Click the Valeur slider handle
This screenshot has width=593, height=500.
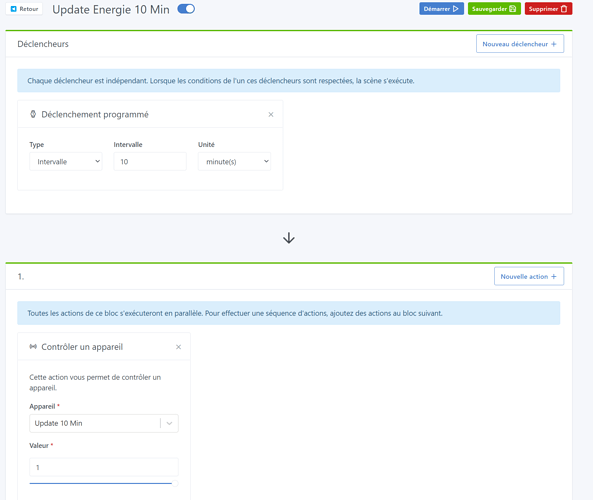tap(175, 483)
